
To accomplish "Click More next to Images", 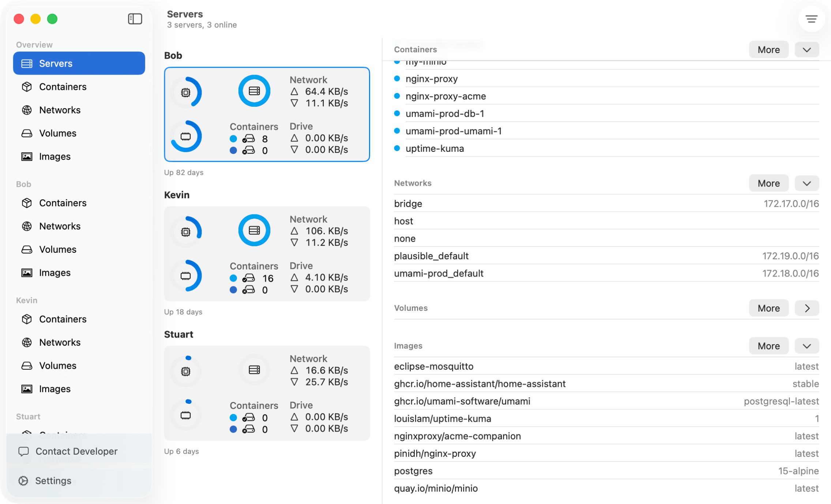I will pyautogui.click(x=768, y=346).
